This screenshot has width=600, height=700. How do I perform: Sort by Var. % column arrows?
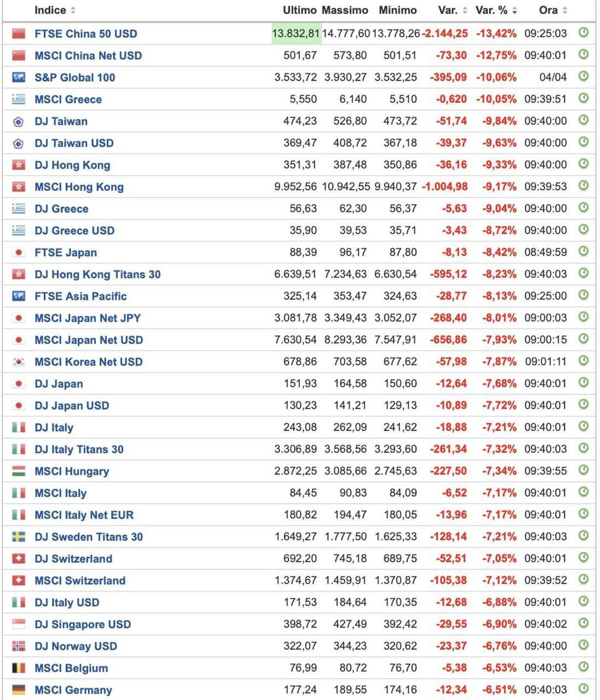(x=514, y=10)
